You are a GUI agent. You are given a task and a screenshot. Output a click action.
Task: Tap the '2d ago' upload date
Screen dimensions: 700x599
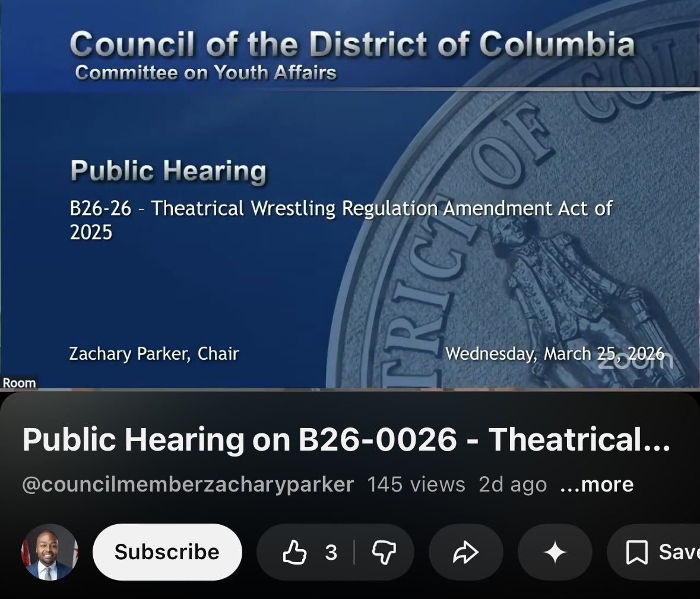pos(512,484)
